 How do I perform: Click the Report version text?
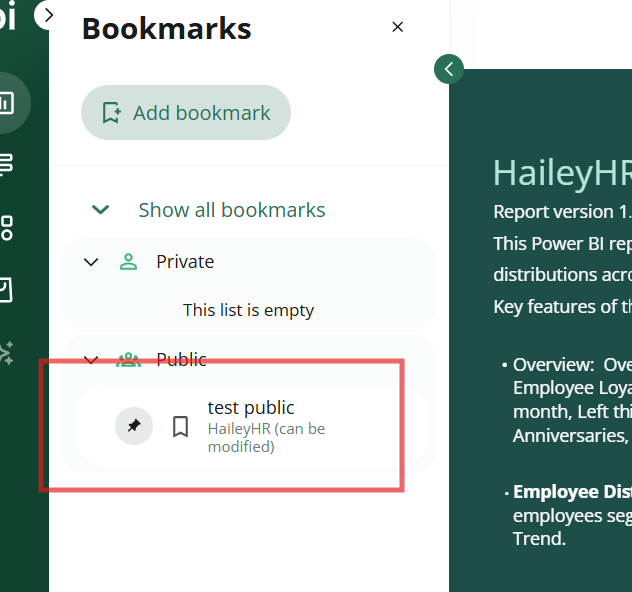562,212
